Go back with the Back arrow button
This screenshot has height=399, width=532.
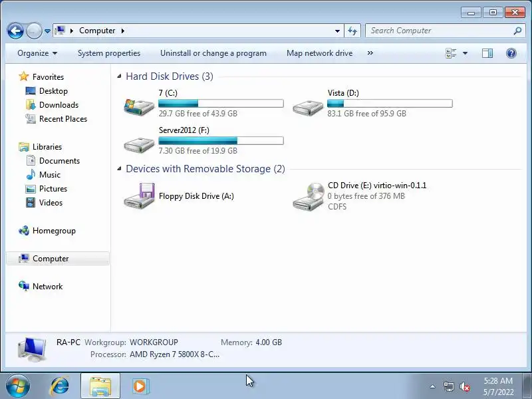tap(15, 31)
